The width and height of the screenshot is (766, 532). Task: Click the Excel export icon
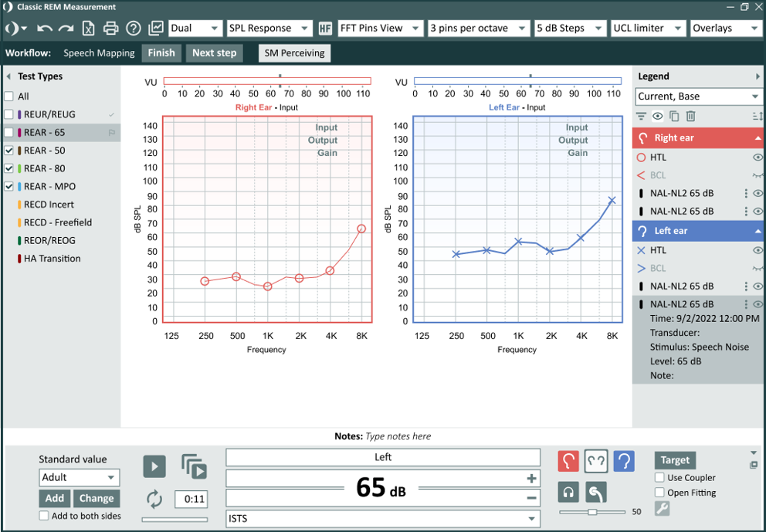(x=89, y=29)
